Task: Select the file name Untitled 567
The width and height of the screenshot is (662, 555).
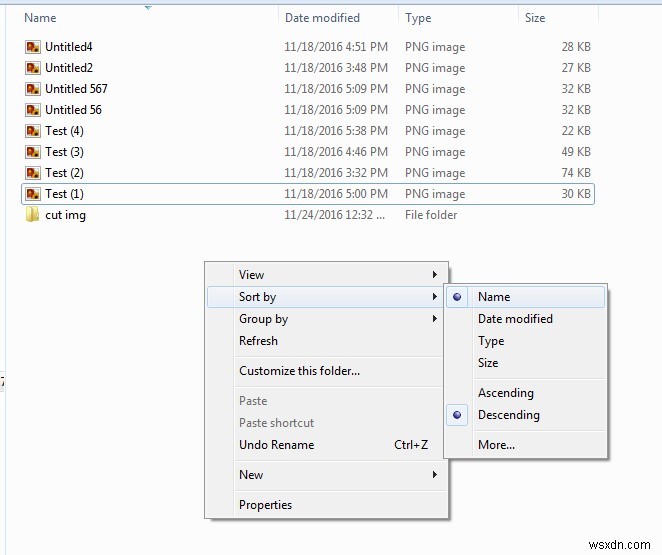Action: coord(76,89)
